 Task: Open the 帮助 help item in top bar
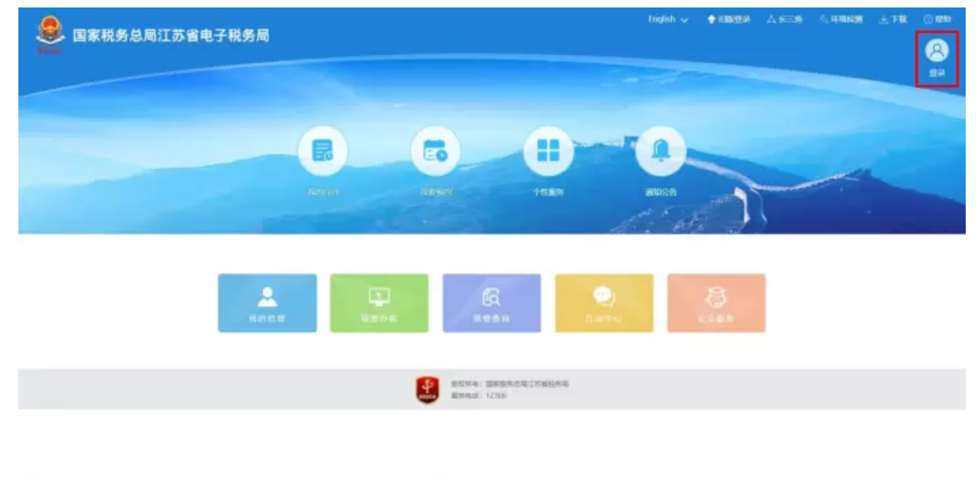(937, 20)
